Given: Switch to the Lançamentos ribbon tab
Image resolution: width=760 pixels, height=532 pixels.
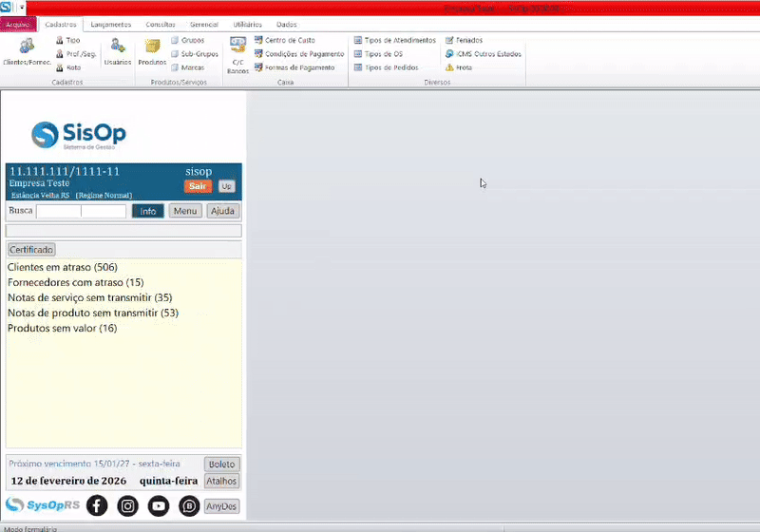Looking at the screenshot, I should [x=111, y=25].
